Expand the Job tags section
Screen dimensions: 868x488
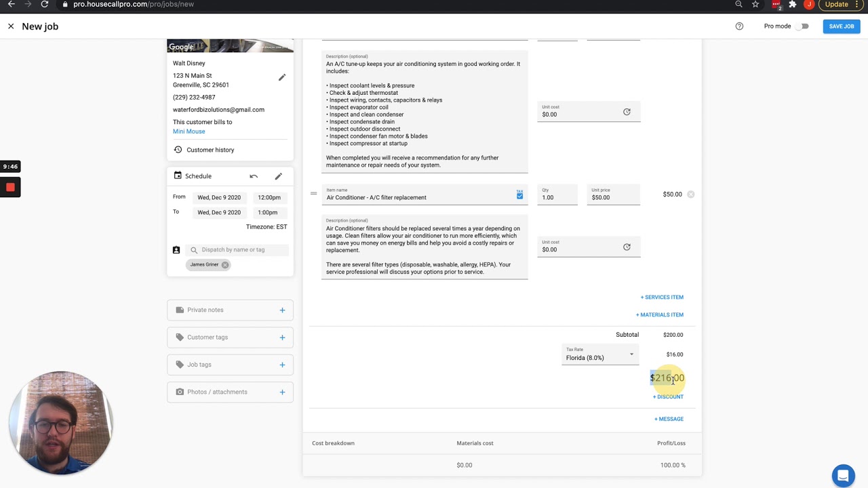230,365
